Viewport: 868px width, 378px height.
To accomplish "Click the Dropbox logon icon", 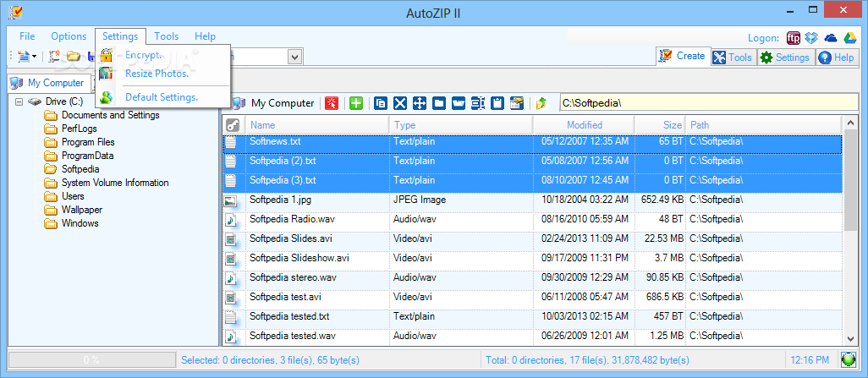I will pos(811,38).
